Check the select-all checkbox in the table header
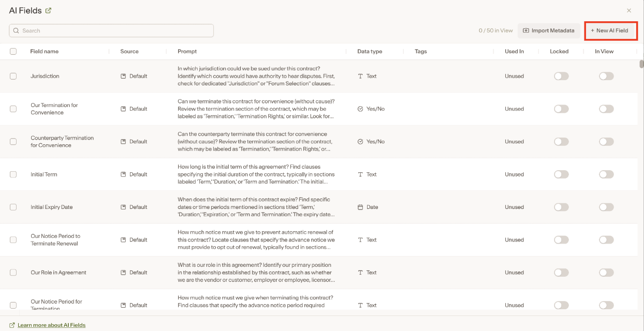 tap(13, 51)
